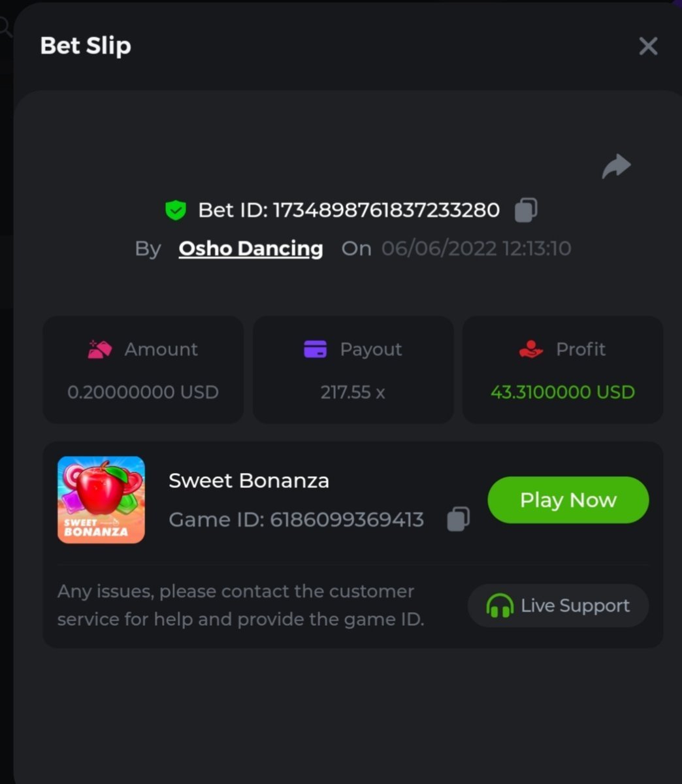The height and width of the screenshot is (784, 682).
Task: Click the green verified shield icon
Action: tap(176, 210)
